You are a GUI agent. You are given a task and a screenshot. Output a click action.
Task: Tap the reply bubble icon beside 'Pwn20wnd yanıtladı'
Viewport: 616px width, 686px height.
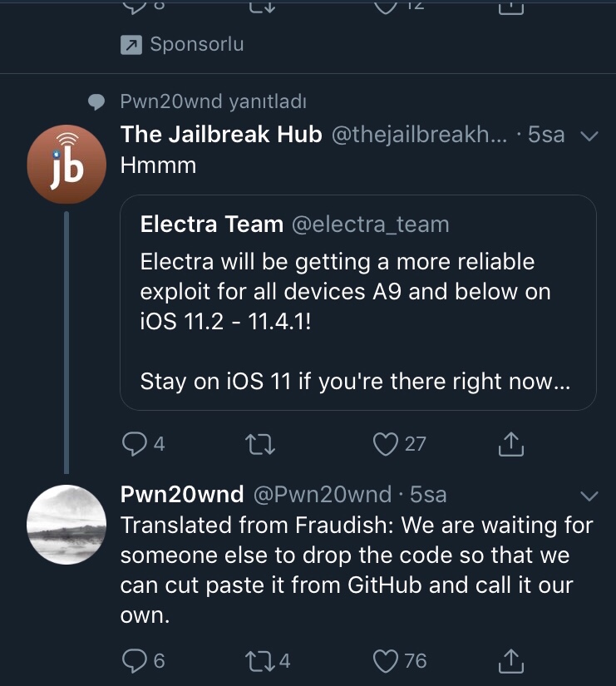click(97, 102)
